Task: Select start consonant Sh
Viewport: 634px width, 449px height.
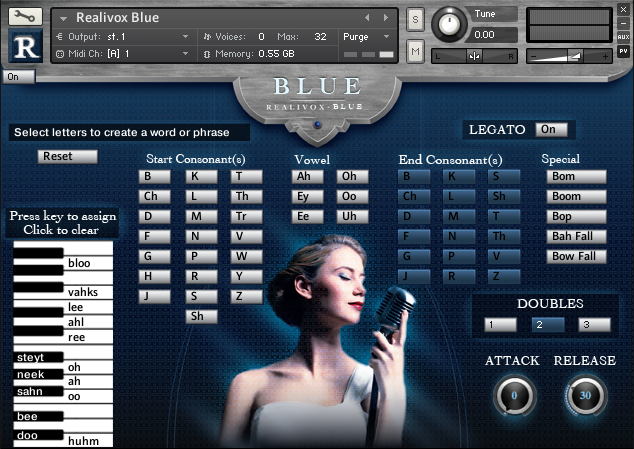Action: coord(201,316)
